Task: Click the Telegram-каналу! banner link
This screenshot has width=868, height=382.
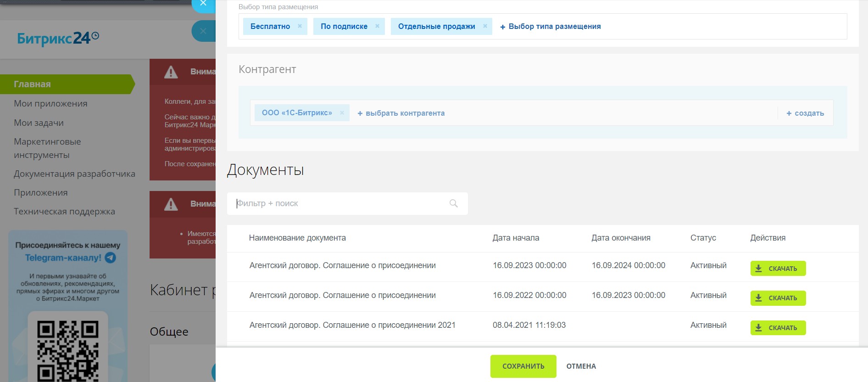Action: [x=63, y=258]
